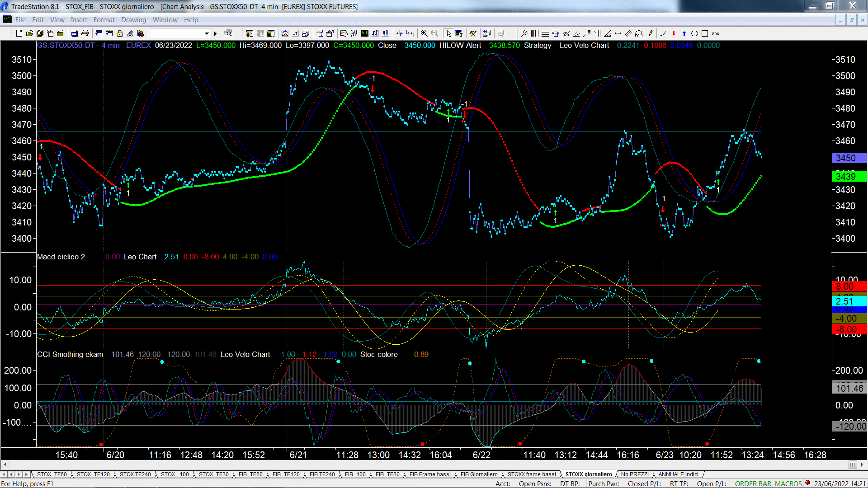
Task: Click the blue 3450 price marker
Action: tap(849, 158)
